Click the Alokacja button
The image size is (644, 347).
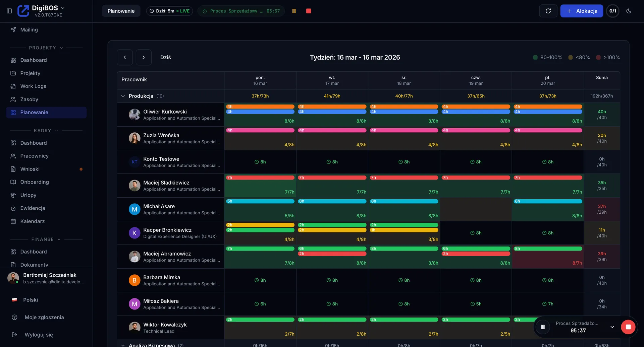coord(582,11)
